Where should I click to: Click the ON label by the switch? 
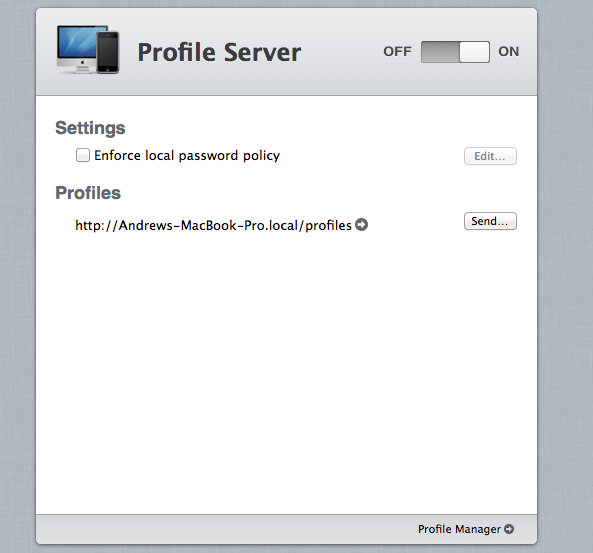tap(509, 51)
